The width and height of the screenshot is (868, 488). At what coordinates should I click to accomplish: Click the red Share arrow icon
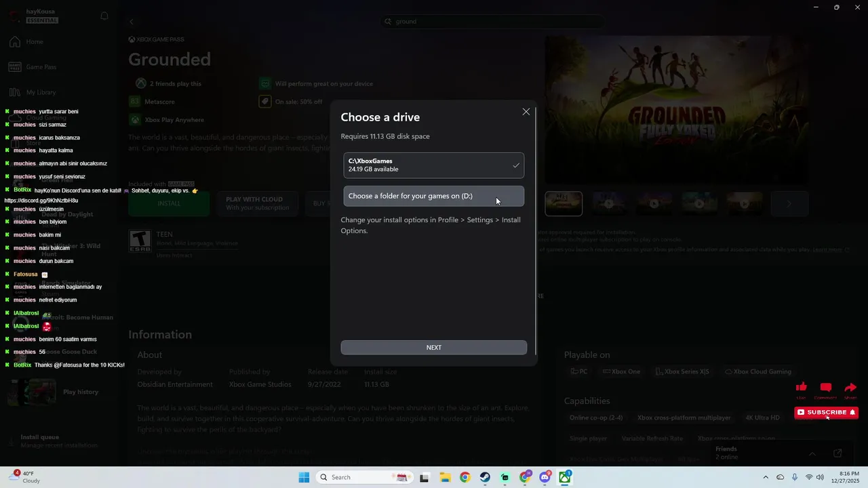pyautogui.click(x=850, y=387)
